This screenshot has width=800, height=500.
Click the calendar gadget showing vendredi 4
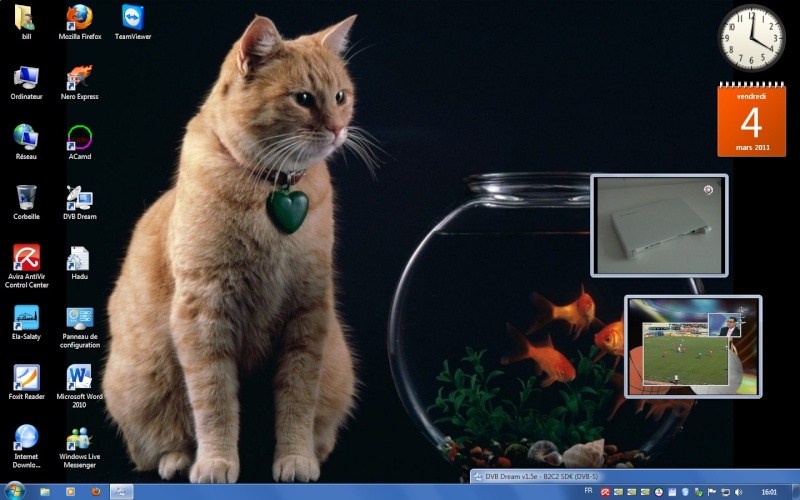point(751,118)
